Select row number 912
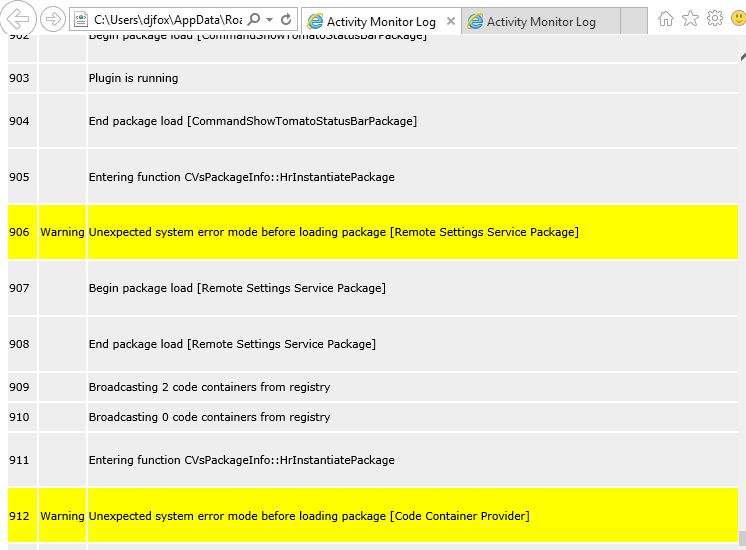The image size is (746, 550). [x=19, y=516]
